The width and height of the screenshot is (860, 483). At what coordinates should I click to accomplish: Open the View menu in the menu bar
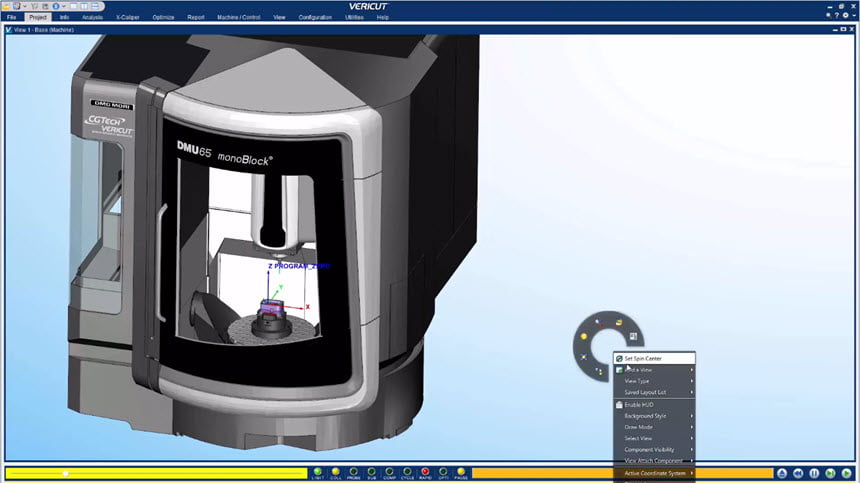pos(279,18)
